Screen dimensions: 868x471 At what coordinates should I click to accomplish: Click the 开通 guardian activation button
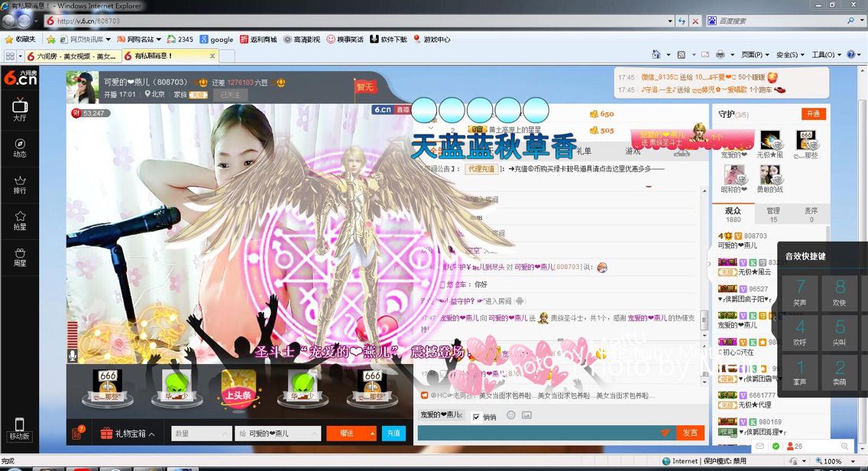[x=813, y=114]
